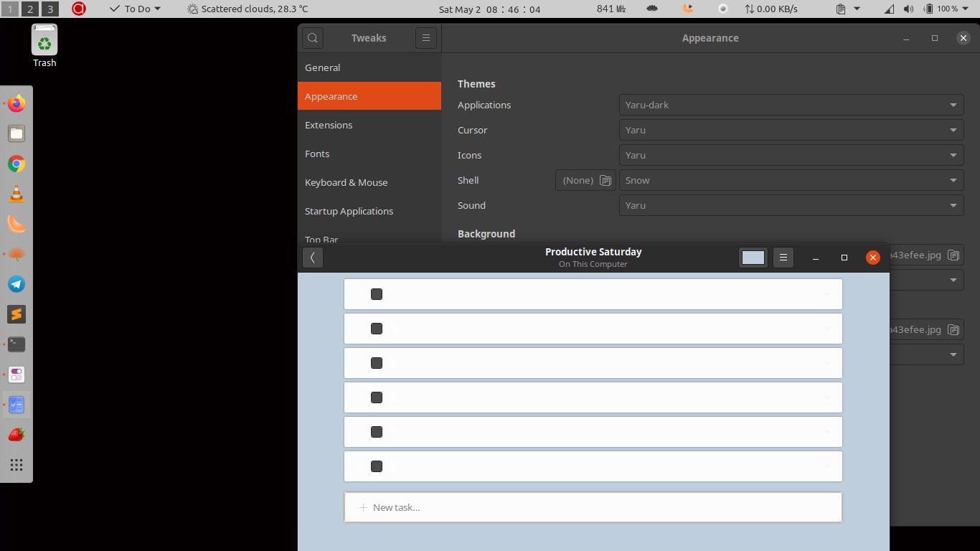Click the plus icon beside New task

(362, 507)
